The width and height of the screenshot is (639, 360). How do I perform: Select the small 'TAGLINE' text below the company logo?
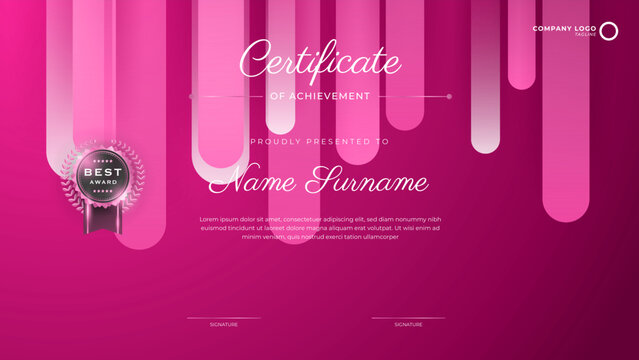[586, 35]
